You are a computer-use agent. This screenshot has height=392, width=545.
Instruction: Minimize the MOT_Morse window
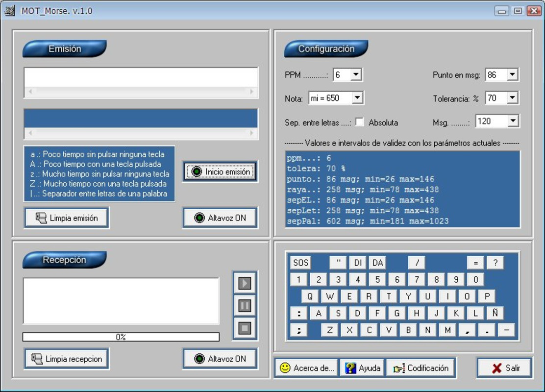[x=501, y=11]
